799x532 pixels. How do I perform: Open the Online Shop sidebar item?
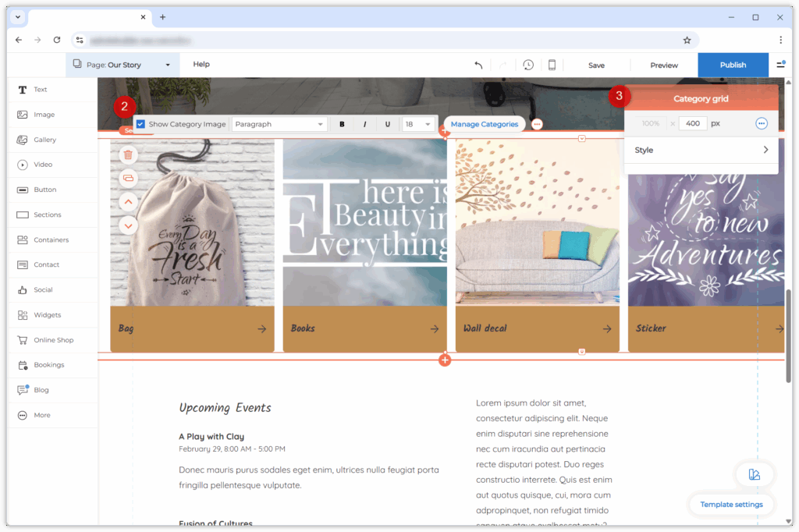click(53, 340)
